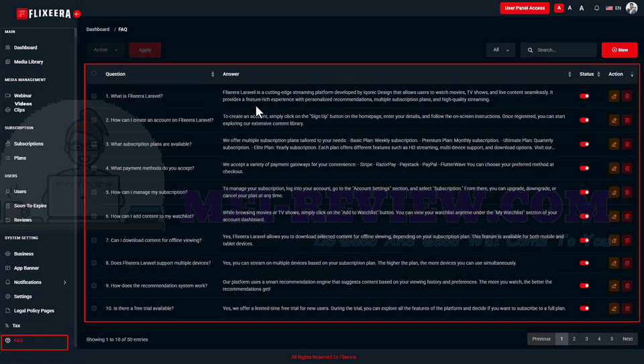Toggle status for 'How does the recommendation system work?'
Viewport: 644px width, 364px height.
tap(584, 286)
